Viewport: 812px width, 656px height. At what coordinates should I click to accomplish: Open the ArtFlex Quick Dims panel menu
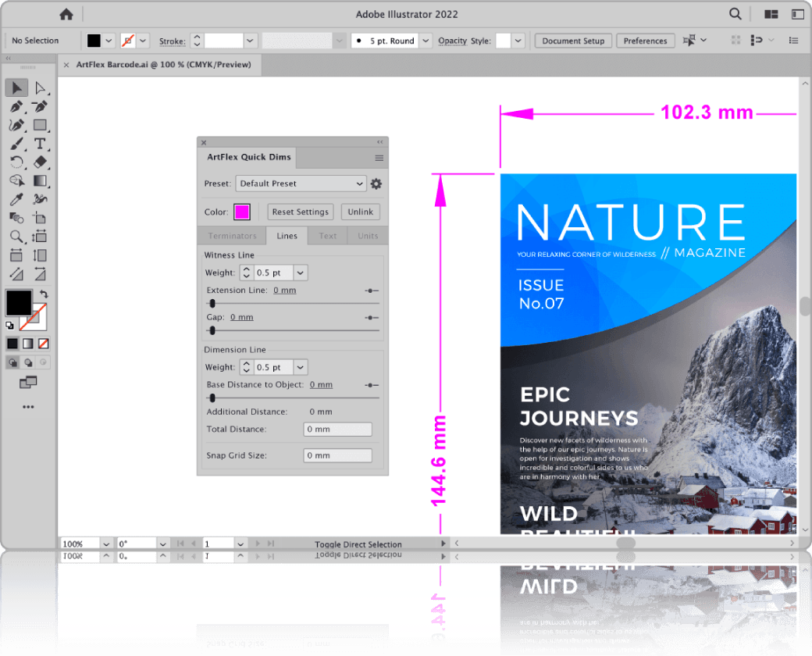tap(379, 158)
